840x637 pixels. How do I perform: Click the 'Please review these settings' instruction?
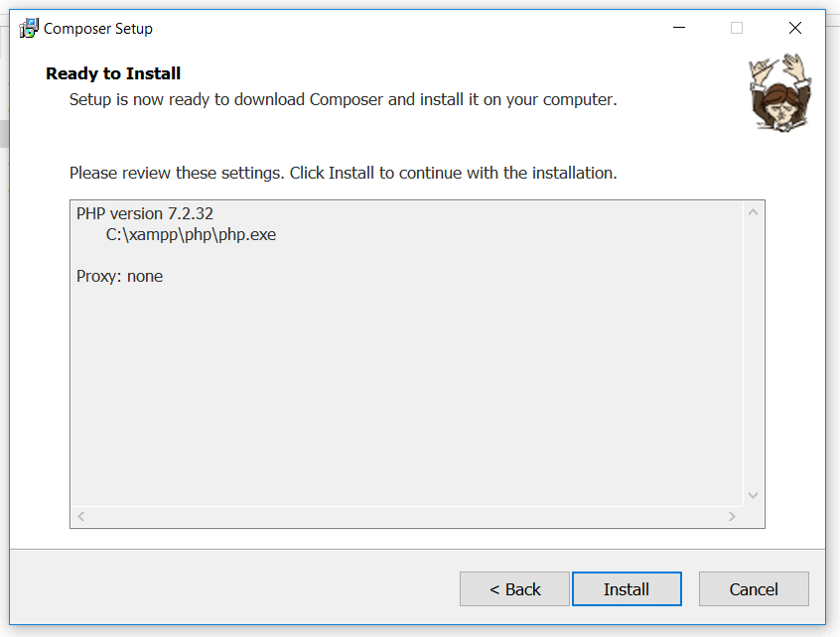pyautogui.click(x=343, y=173)
